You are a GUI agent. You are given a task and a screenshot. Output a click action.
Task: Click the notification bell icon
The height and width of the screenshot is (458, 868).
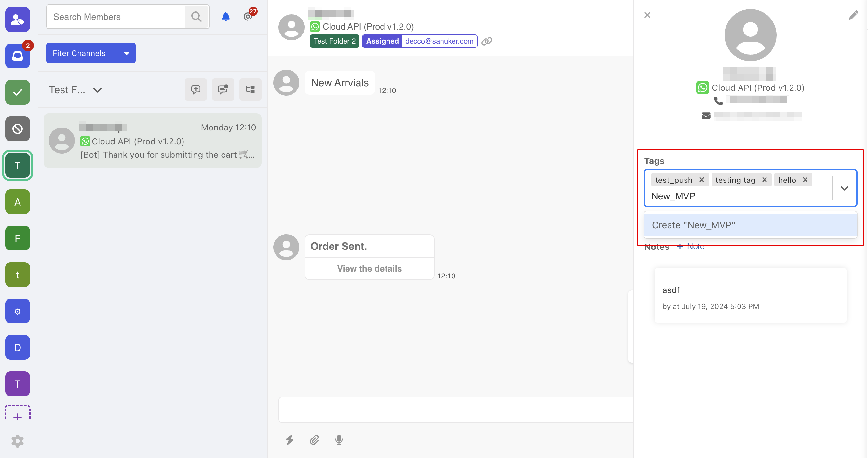click(225, 17)
